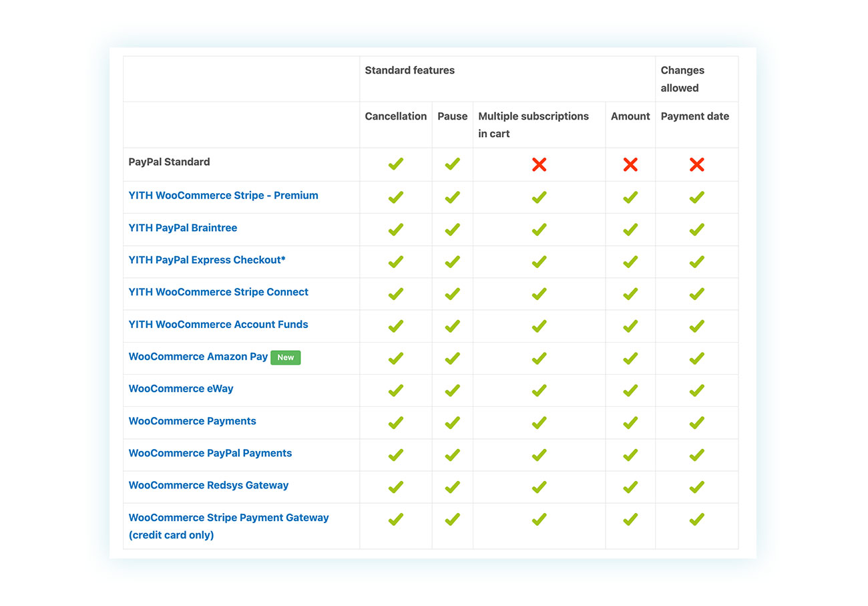This screenshot has width=868, height=606.
Task: Open WooCommerce Amazon Pay link
Action: tap(198, 357)
